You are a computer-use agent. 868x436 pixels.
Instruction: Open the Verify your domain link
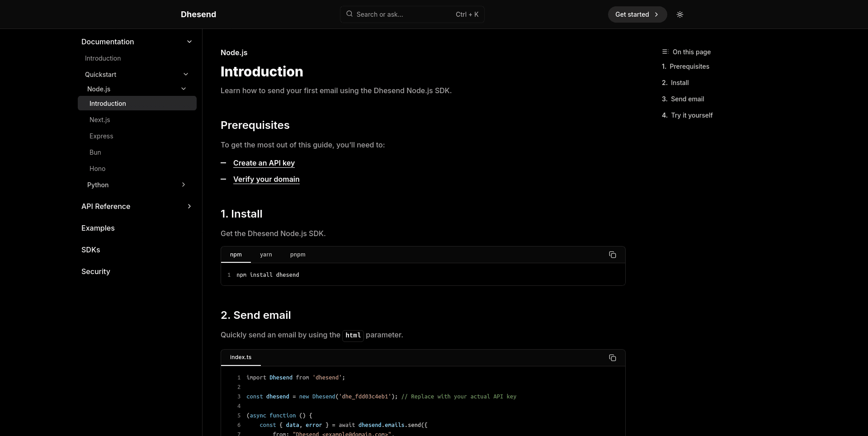click(266, 179)
